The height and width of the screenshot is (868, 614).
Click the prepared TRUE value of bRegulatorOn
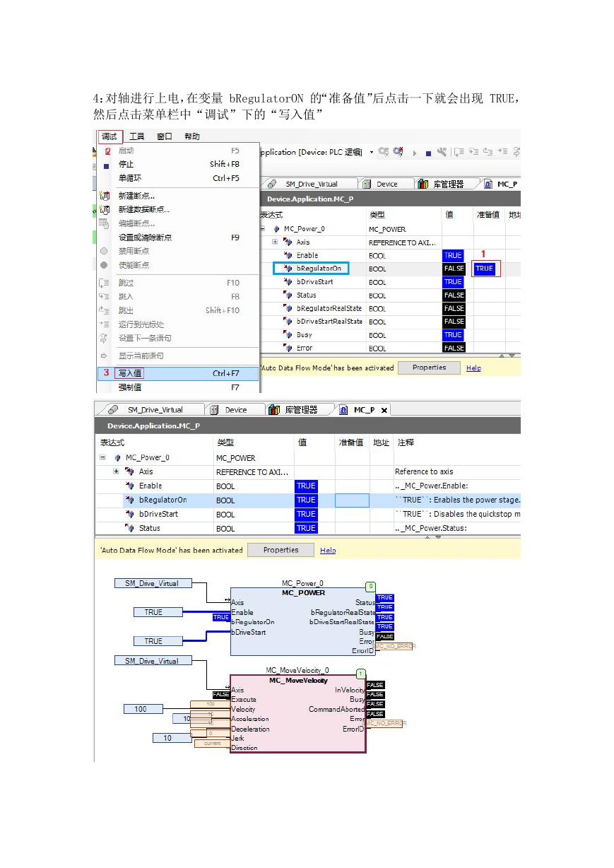(x=485, y=269)
